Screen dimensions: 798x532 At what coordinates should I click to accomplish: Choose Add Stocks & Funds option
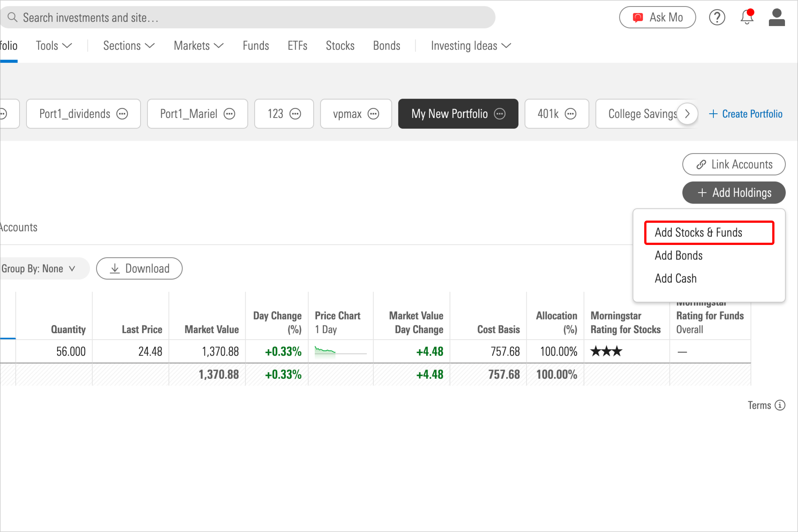point(709,233)
